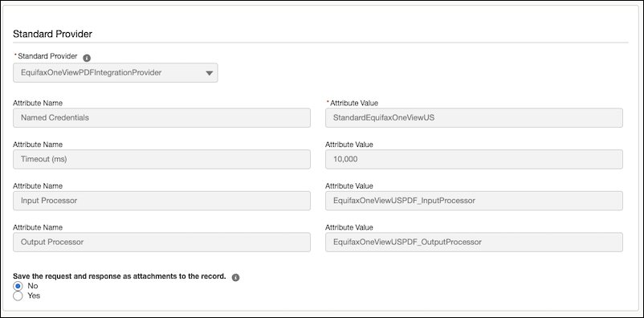
Task: Click the EquifaxOneViewUSPDF_OutputProcessor value field
Action: [x=474, y=243]
